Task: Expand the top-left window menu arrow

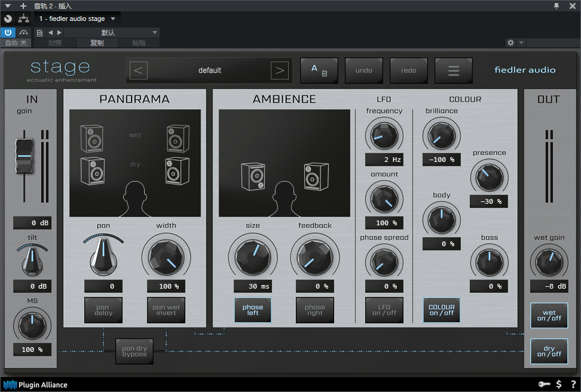Action: tap(8, 6)
